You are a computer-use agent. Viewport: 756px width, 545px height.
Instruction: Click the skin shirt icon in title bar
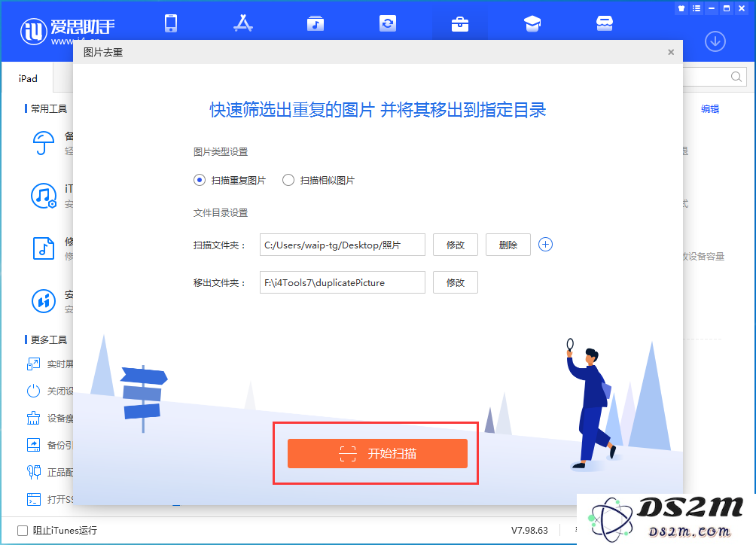(x=681, y=8)
